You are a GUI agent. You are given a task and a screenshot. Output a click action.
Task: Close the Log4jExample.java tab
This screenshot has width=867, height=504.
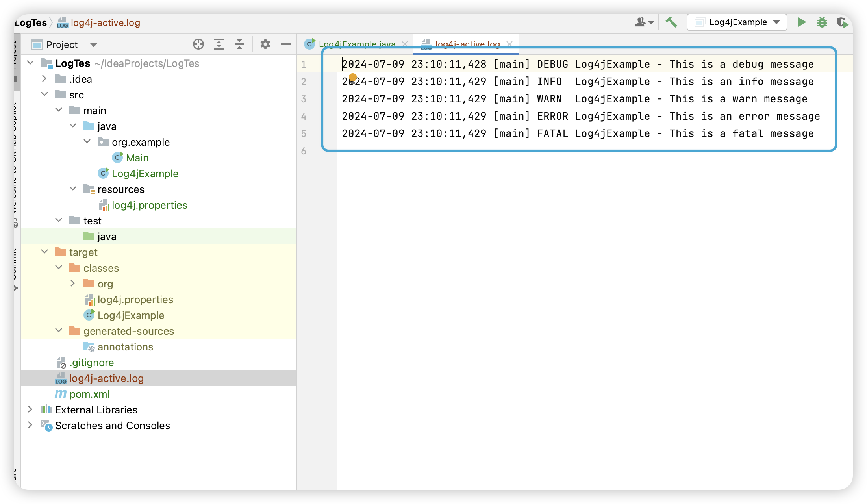[405, 44]
